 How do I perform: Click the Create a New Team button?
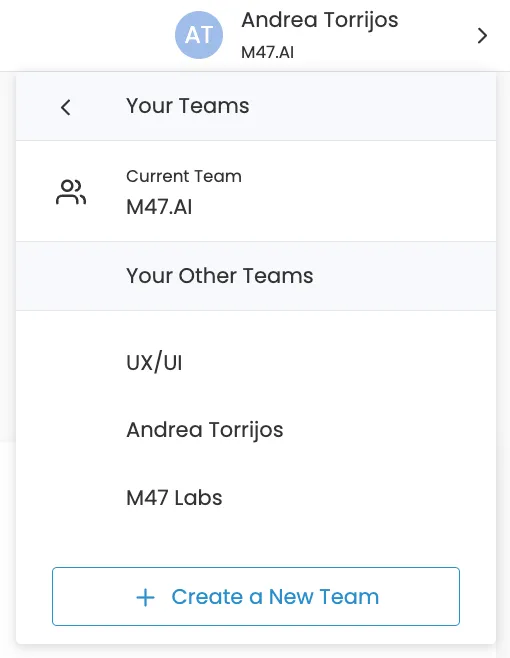point(256,596)
